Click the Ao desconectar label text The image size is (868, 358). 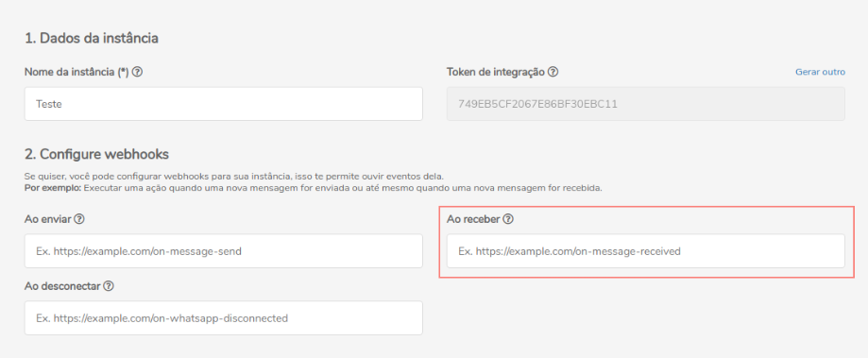pyautogui.click(x=62, y=286)
